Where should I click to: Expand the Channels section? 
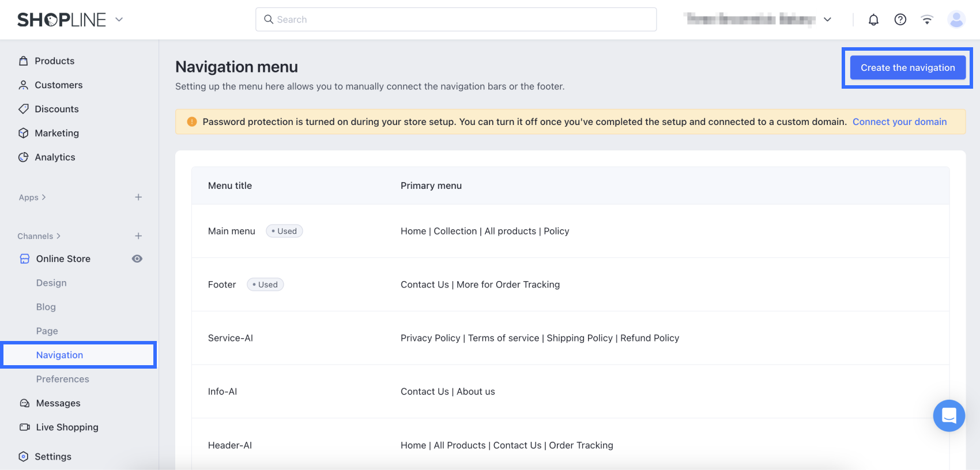point(39,236)
